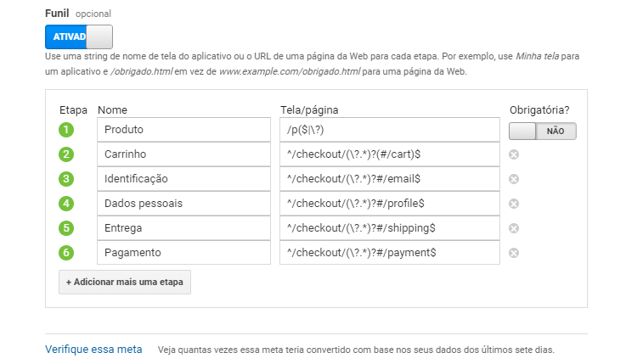Image resolution: width=626 pixels, height=364 pixels.
Task: Click Adicionar mais uma etapa button
Action: tap(125, 282)
